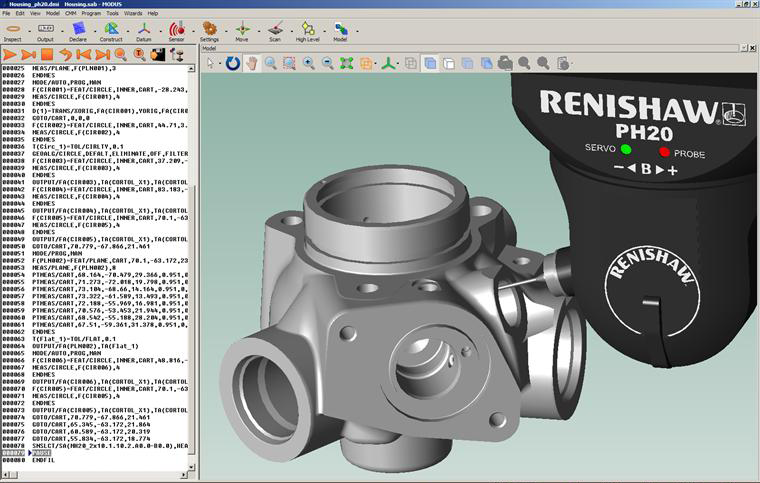Click the orange magnifier search icon
Viewport: 760px width, 483px height.
121,55
